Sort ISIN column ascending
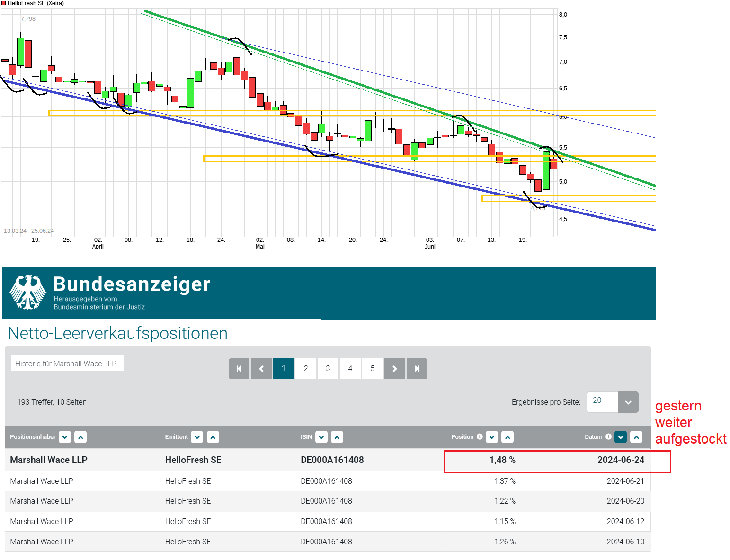Screen dimensions: 730x560 tap(337, 437)
